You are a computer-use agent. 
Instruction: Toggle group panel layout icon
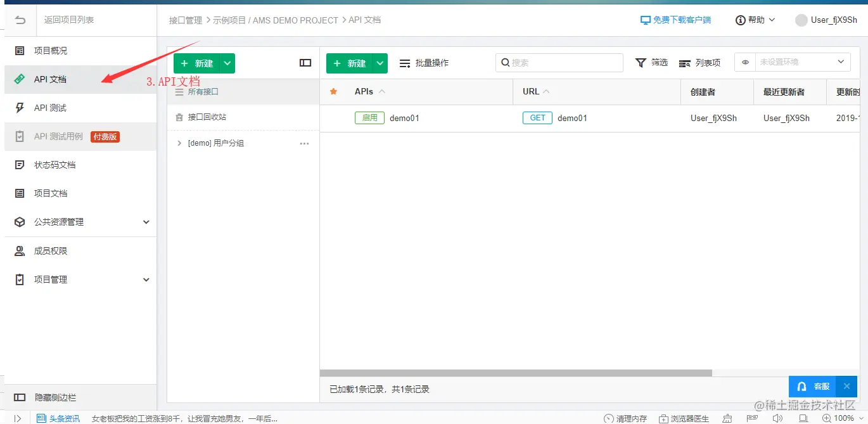[305, 63]
